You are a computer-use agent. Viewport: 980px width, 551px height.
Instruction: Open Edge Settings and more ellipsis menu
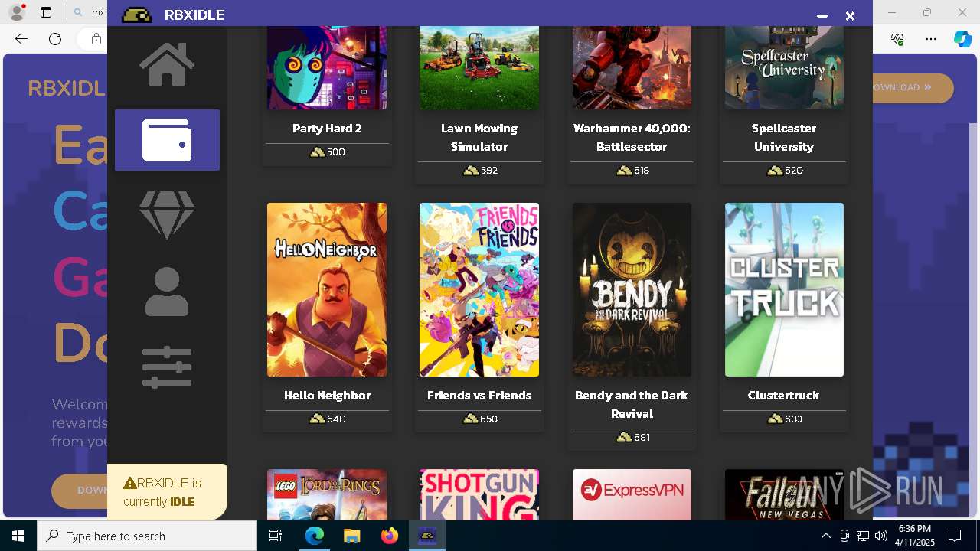click(x=931, y=39)
